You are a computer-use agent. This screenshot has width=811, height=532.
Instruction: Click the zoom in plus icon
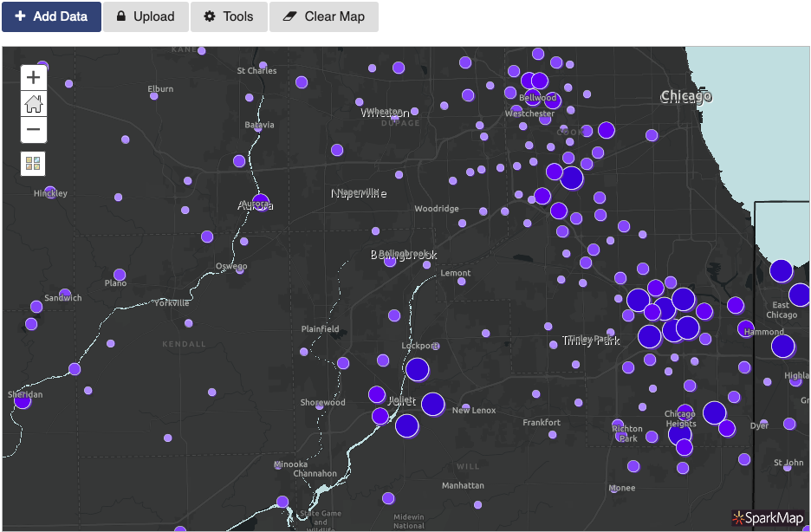point(33,78)
